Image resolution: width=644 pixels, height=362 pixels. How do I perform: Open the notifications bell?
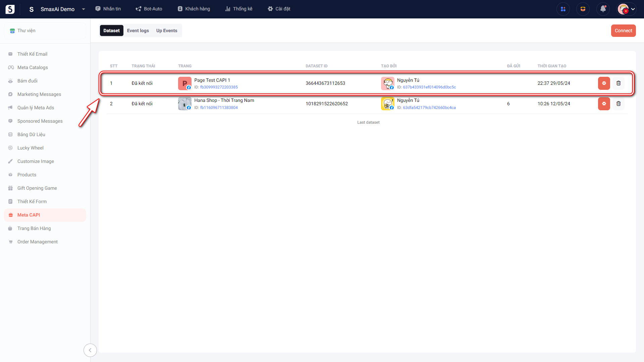[x=603, y=9]
